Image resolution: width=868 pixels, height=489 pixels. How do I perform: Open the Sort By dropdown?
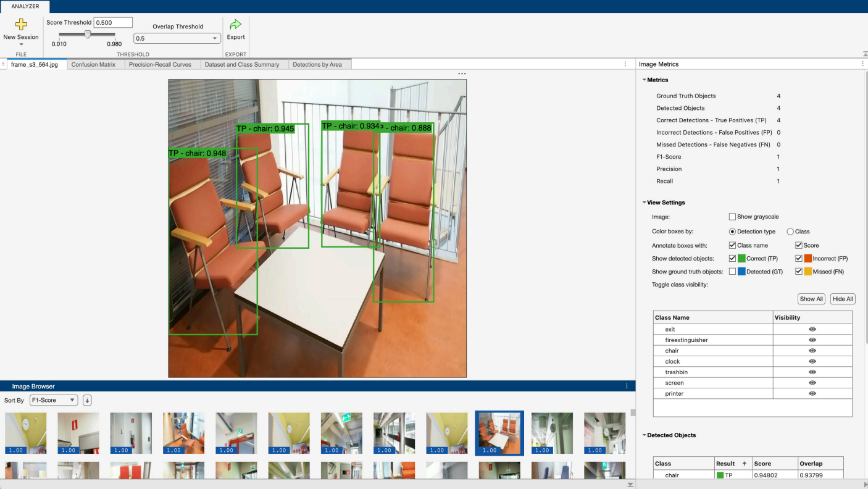[x=53, y=400]
